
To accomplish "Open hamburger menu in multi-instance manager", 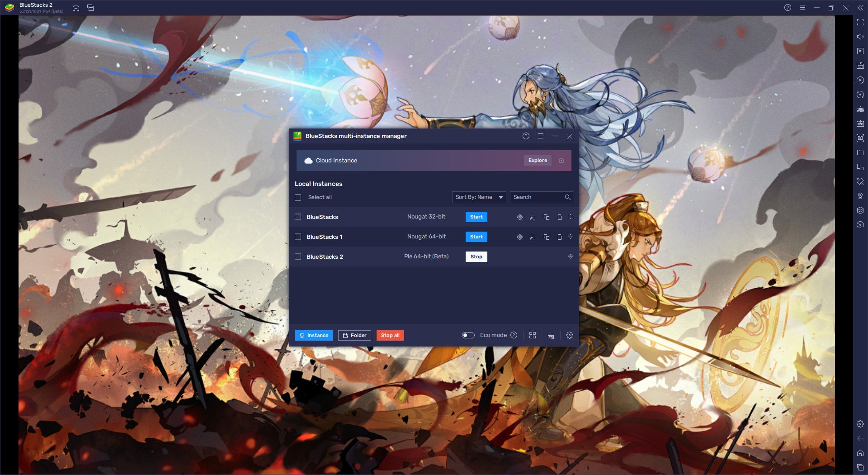I will pos(540,136).
